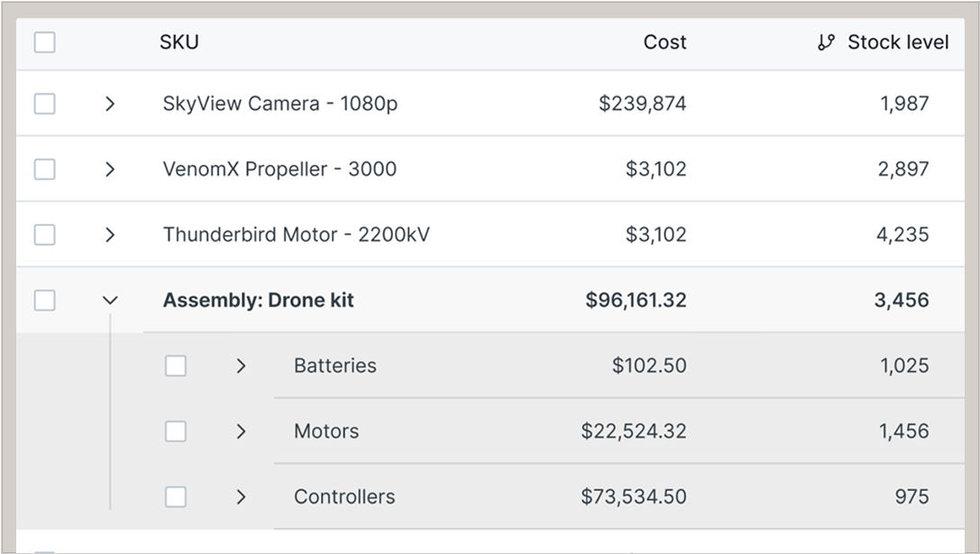This screenshot has height=554, width=980.
Task: Select the Batteries sub-row checkbox
Action: point(176,366)
